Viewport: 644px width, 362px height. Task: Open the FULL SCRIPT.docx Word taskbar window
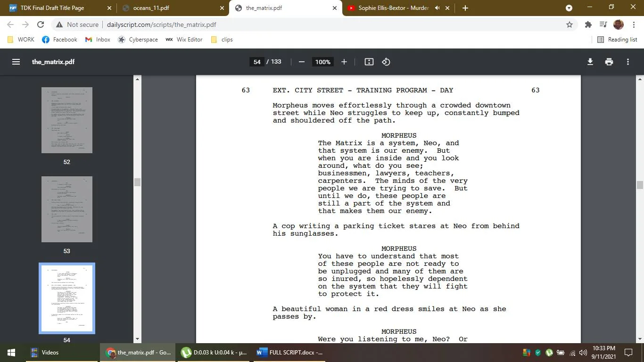[290, 353]
